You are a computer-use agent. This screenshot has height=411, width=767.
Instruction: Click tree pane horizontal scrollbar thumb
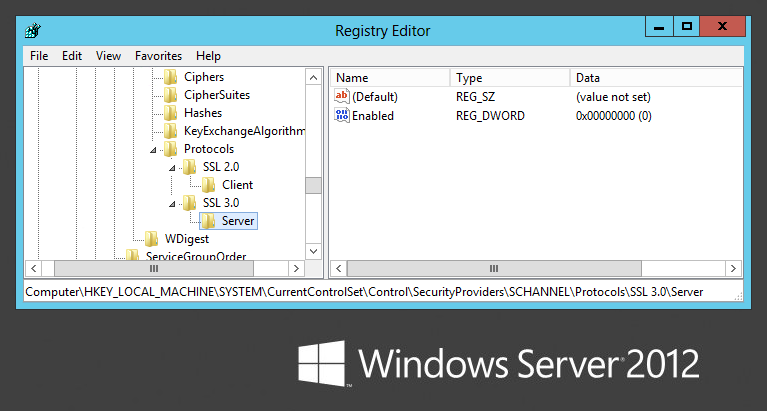(x=154, y=268)
